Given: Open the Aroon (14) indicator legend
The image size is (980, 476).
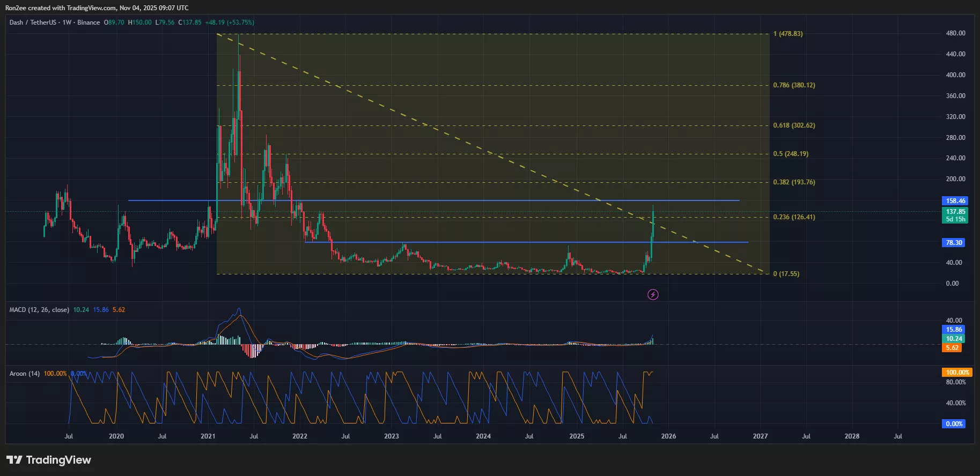Looking at the screenshot, I should (25, 374).
